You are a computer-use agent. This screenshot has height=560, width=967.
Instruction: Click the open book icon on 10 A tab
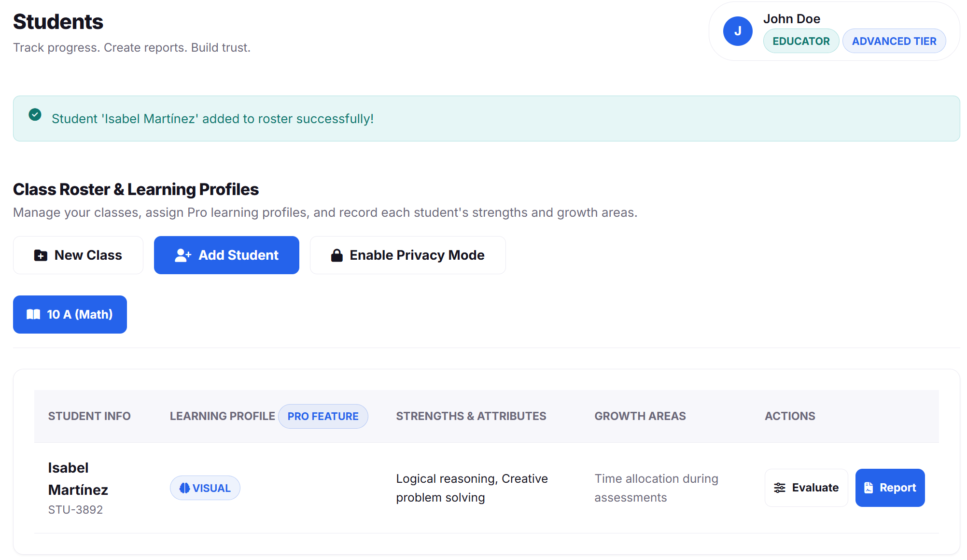(33, 315)
